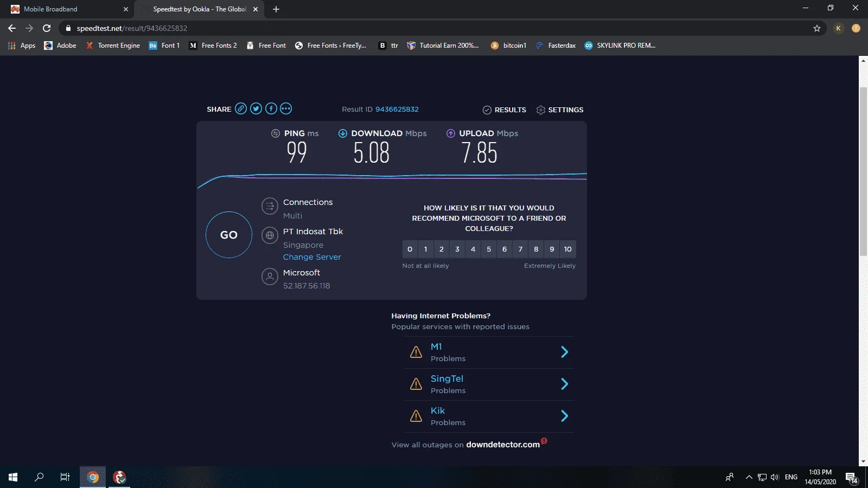Open the Fasterdax bookmark

pyautogui.click(x=556, y=46)
